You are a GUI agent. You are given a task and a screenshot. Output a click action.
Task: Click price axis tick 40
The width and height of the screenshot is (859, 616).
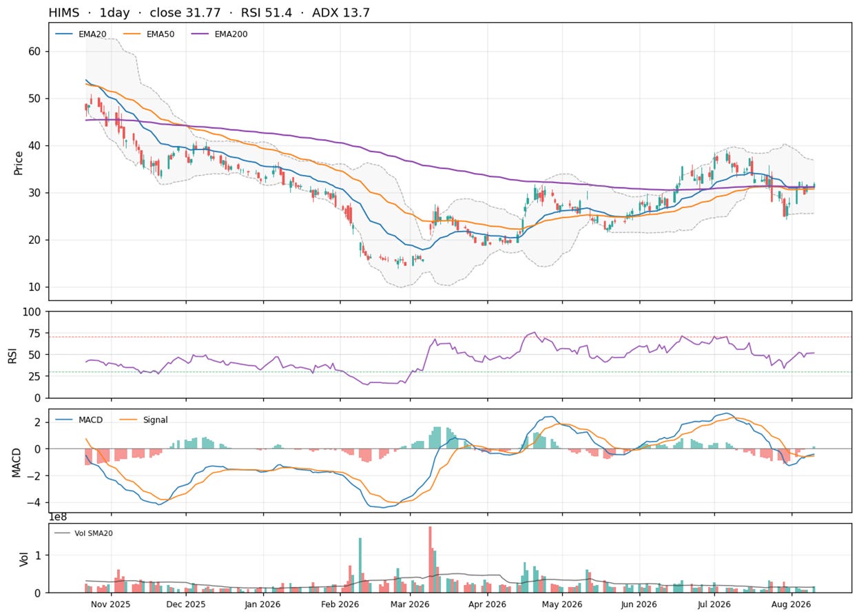(x=36, y=146)
